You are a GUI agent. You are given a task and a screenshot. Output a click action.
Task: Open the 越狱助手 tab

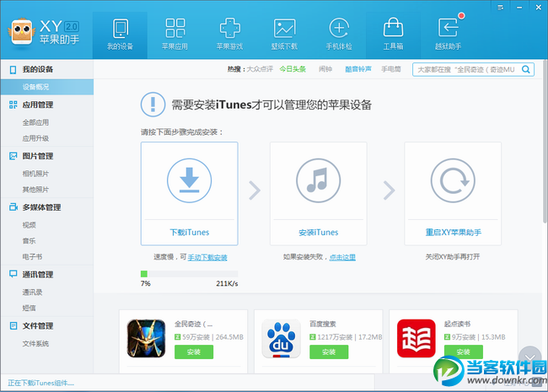coord(448,35)
